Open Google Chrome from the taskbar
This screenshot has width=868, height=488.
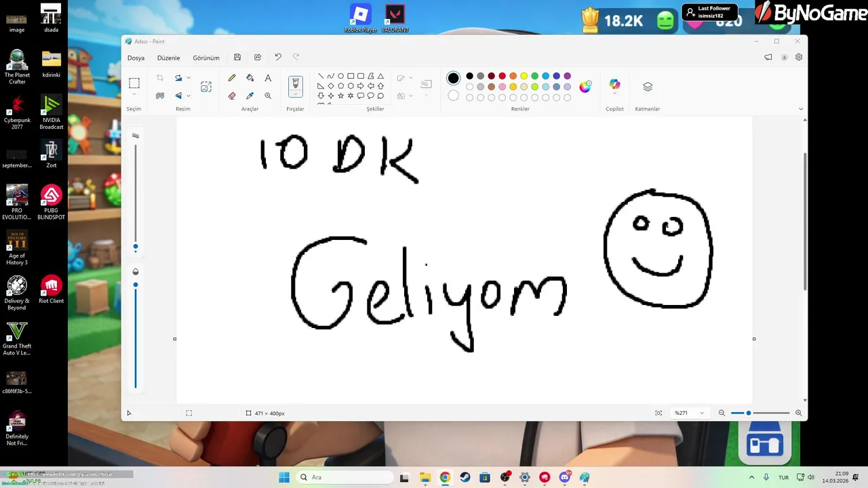445,477
